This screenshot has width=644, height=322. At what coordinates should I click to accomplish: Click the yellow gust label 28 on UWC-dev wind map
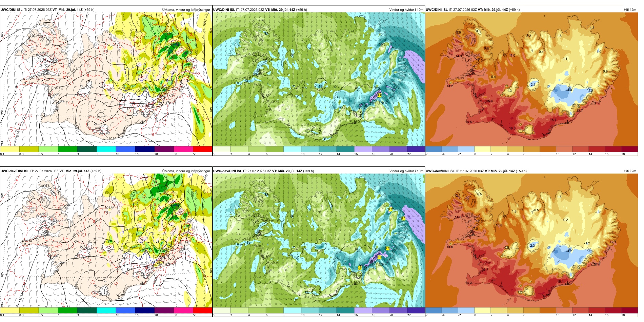390,209
